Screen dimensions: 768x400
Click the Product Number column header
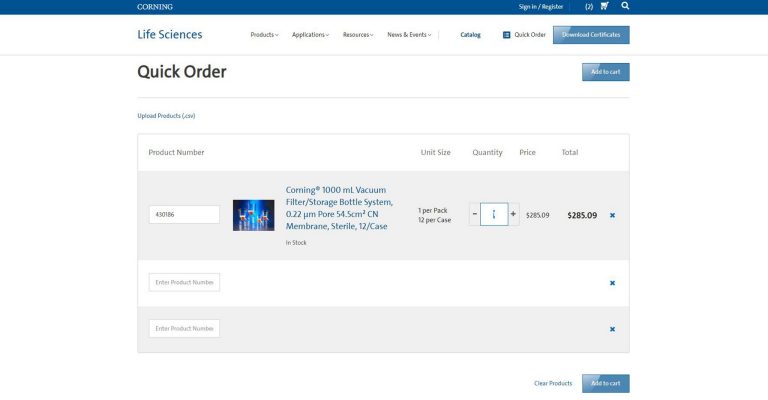tap(176, 152)
